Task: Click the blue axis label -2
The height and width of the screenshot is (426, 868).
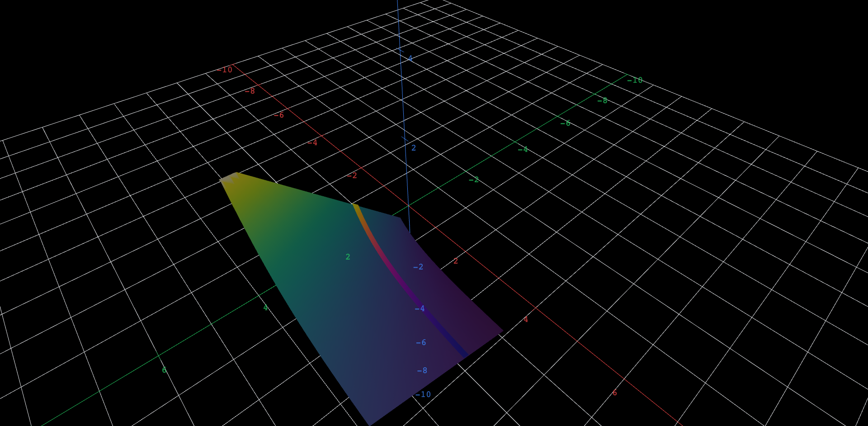Action: (418, 267)
